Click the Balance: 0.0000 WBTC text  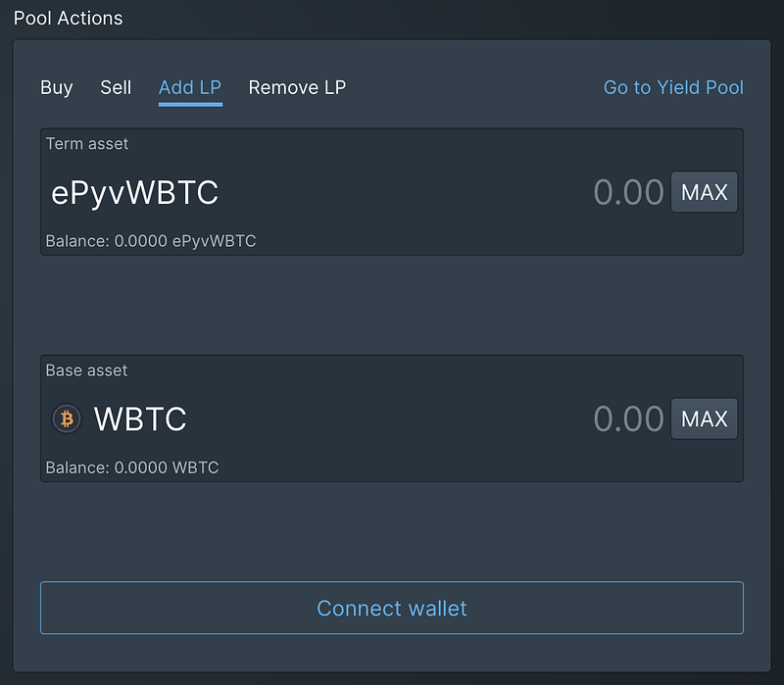click(132, 467)
